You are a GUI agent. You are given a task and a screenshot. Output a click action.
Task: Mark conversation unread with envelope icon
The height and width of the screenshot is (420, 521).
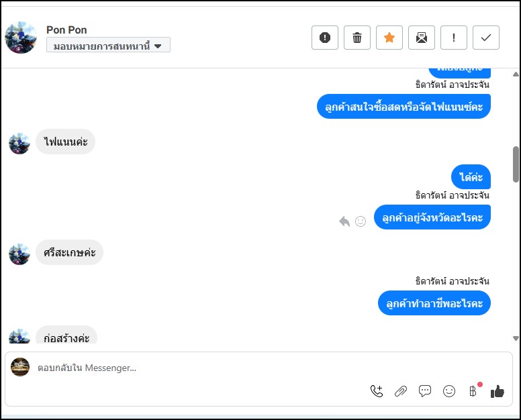[422, 38]
